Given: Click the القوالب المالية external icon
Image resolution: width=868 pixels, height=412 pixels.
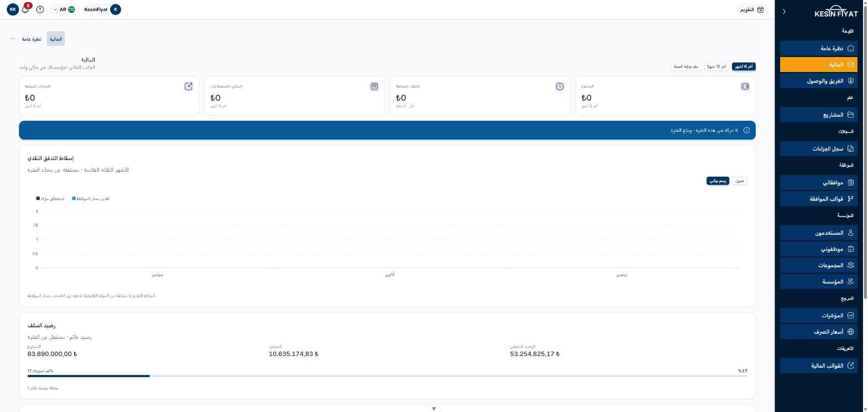Looking at the screenshot, I should pos(851,365).
